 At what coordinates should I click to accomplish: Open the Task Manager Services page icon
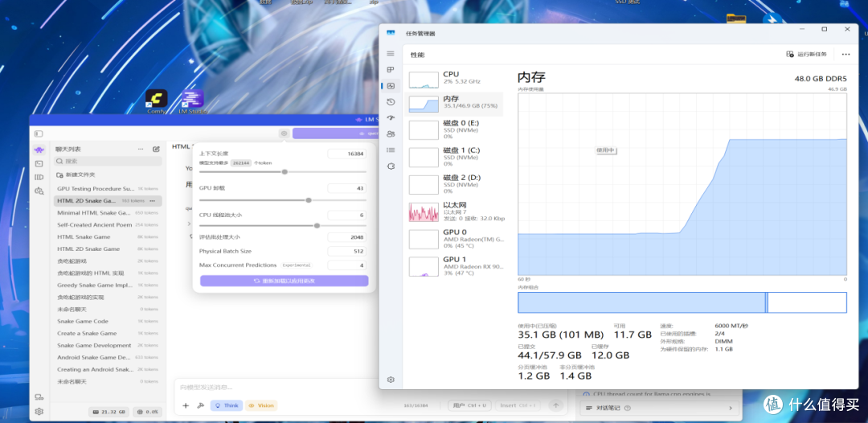(x=391, y=166)
